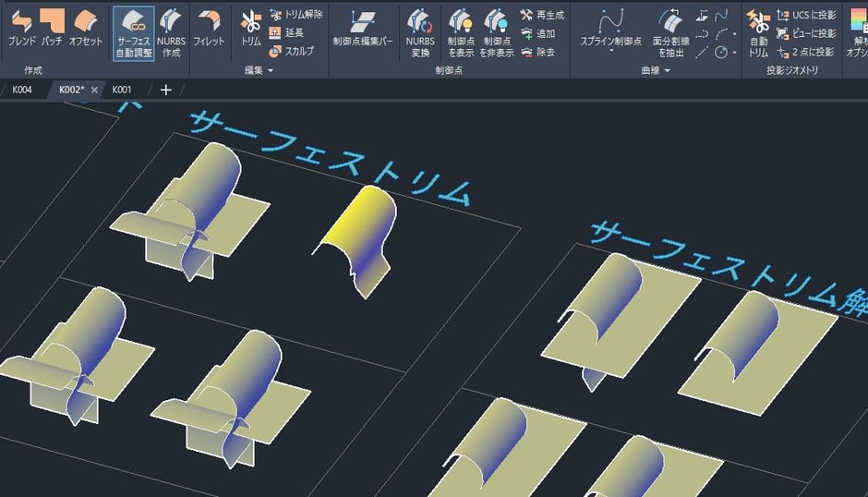The height and width of the screenshot is (497, 868).
Task: Click the circle icon in 曲線 panel
Action: [721, 52]
